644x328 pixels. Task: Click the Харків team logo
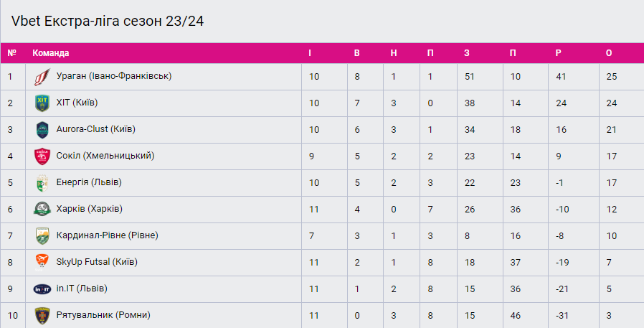(42, 209)
